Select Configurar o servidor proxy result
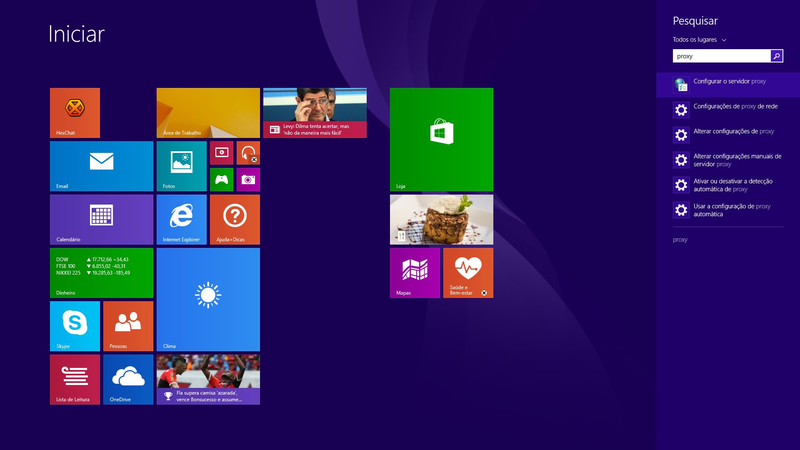800x450 pixels. click(728, 85)
